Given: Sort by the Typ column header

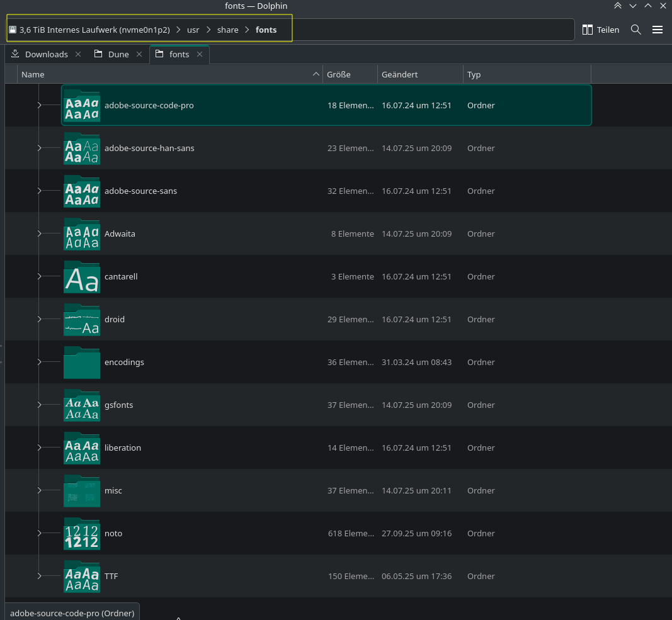Looking at the screenshot, I should pyautogui.click(x=527, y=74).
